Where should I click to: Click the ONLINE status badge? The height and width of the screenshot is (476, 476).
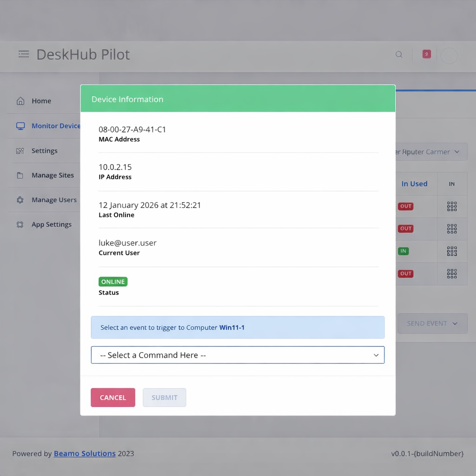pyautogui.click(x=113, y=282)
